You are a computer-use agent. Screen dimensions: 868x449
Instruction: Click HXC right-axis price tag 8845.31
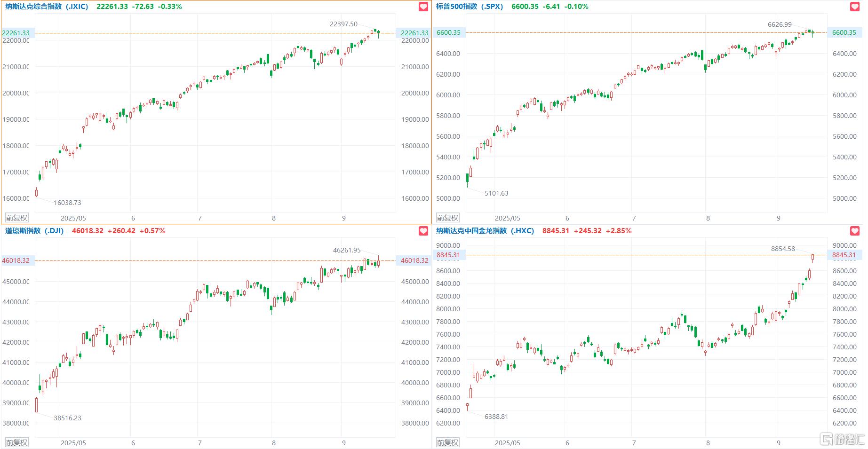pos(844,255)
